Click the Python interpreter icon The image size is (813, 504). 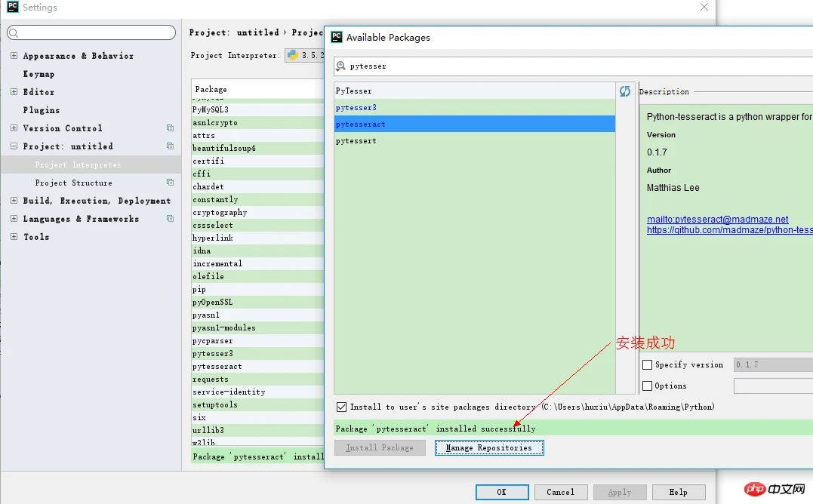292,55
